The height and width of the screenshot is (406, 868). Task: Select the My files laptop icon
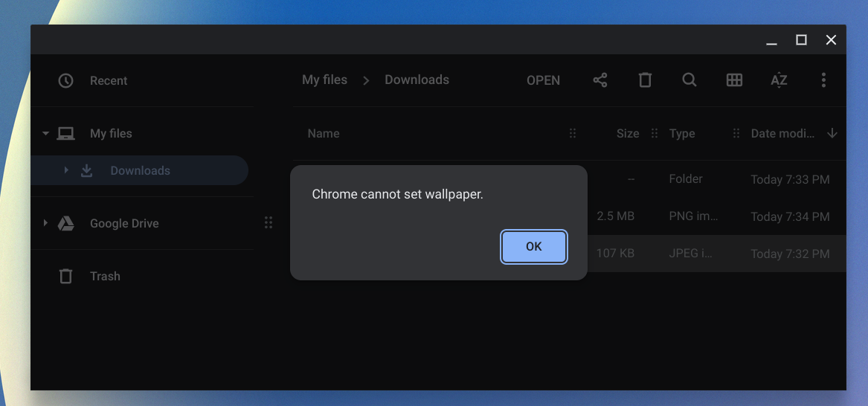[x=66, y=133]
